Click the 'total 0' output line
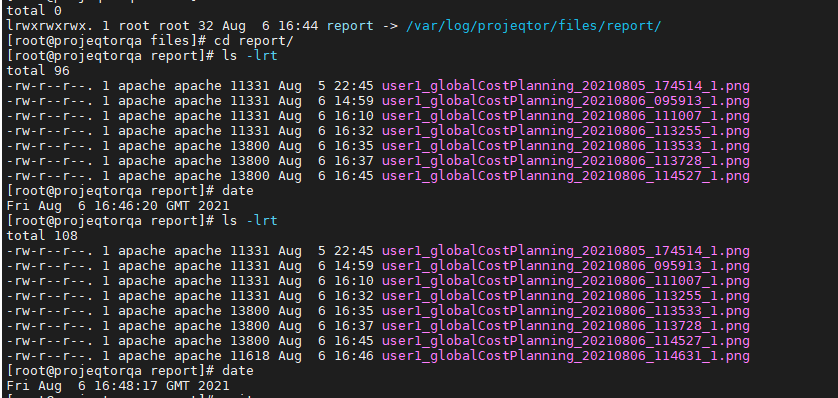Screen dimensions: 838x398 34,11
